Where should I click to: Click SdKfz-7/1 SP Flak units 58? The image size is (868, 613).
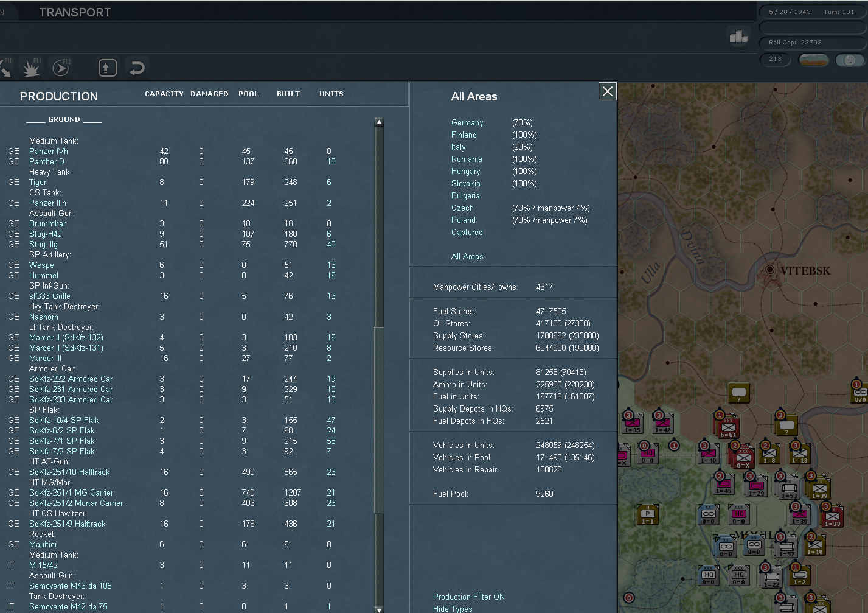331,441
